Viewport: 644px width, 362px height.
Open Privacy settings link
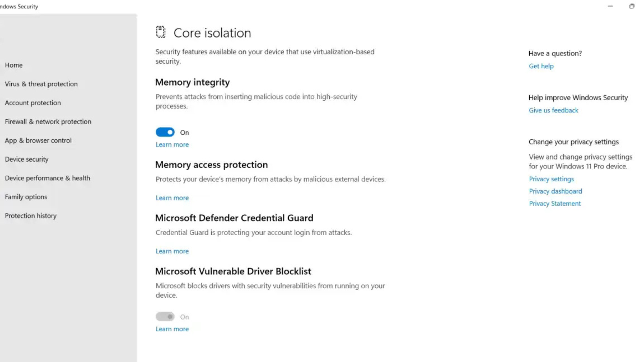tap(551, 179)
